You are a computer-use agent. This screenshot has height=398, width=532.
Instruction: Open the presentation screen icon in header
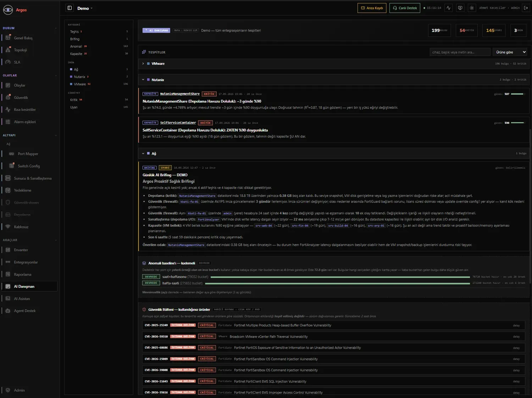[460, 8]
